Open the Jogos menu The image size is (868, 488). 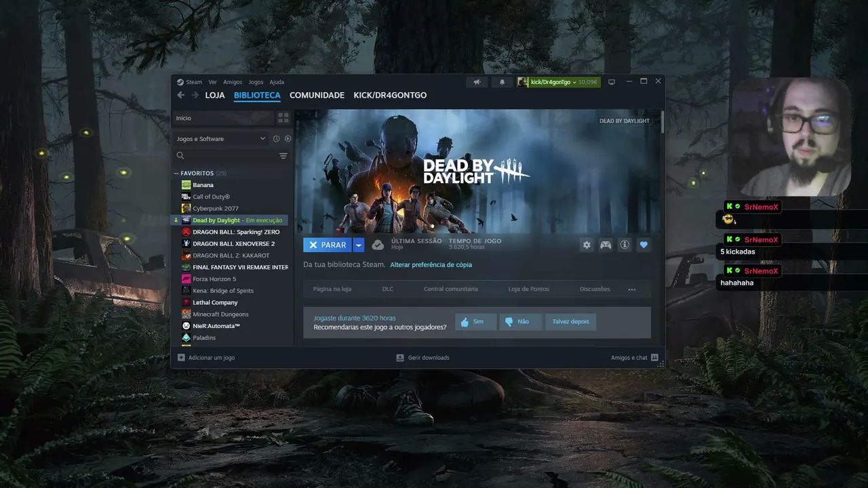point(256,82)
